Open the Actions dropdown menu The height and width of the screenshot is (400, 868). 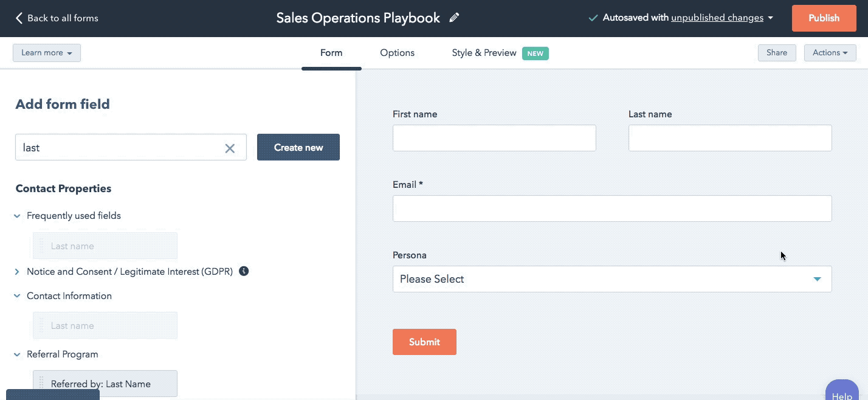tap(830, 53)
